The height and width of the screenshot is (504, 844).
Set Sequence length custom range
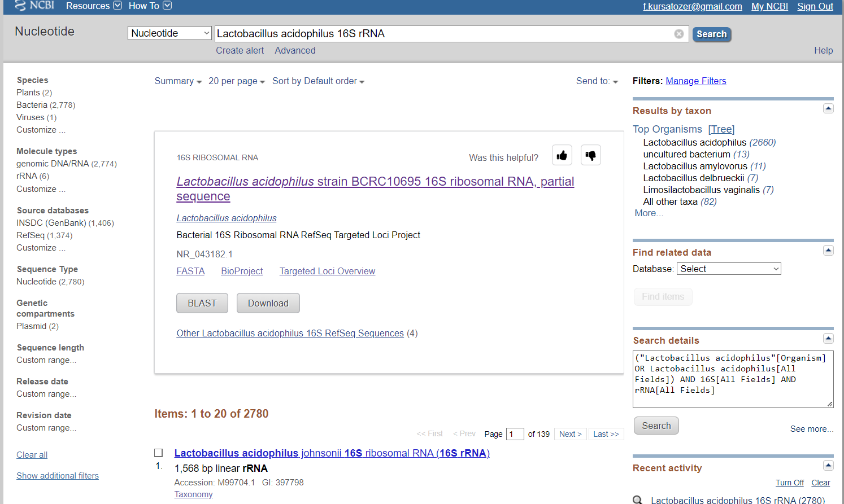pyautogui.click(x=46, y=360)
